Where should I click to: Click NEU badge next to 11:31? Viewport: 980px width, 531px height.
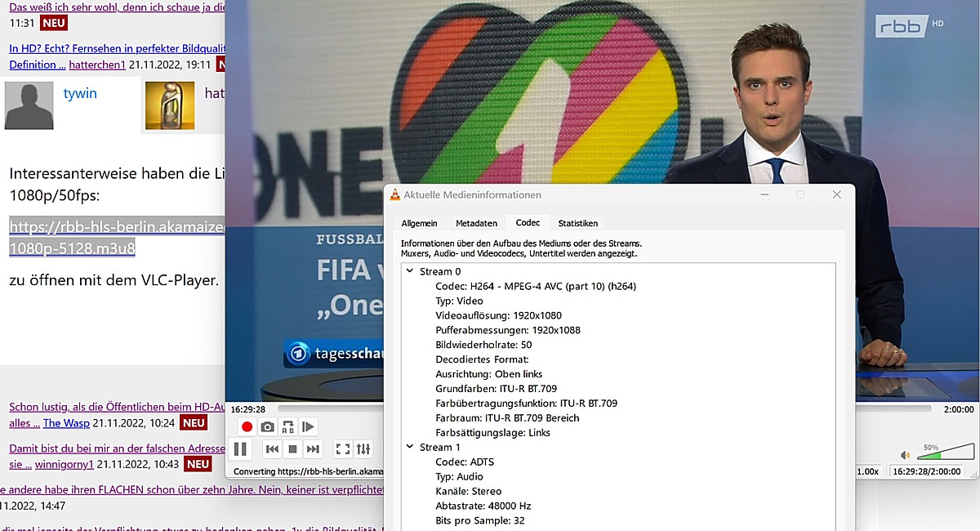(53, 24)
